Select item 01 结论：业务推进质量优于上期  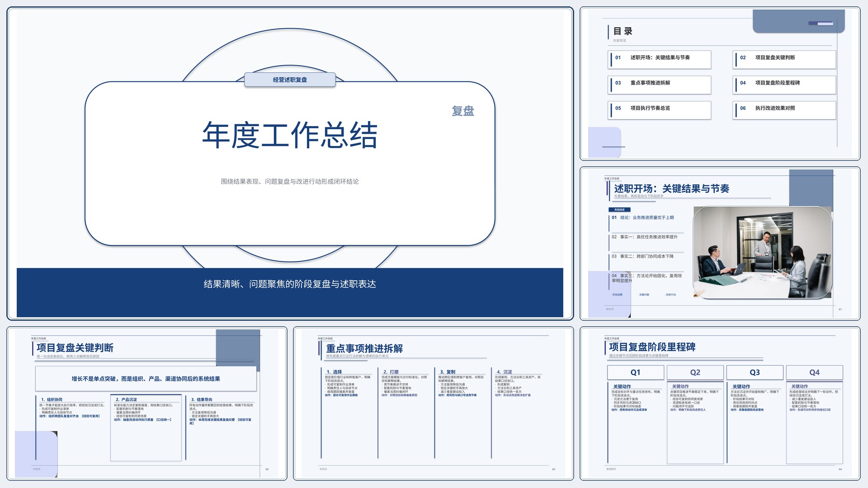click(x=642, y=218)
